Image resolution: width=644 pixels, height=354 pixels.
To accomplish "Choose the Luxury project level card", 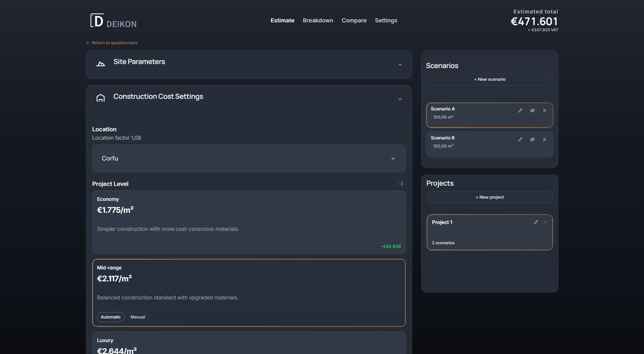I will tap(249, 343).
